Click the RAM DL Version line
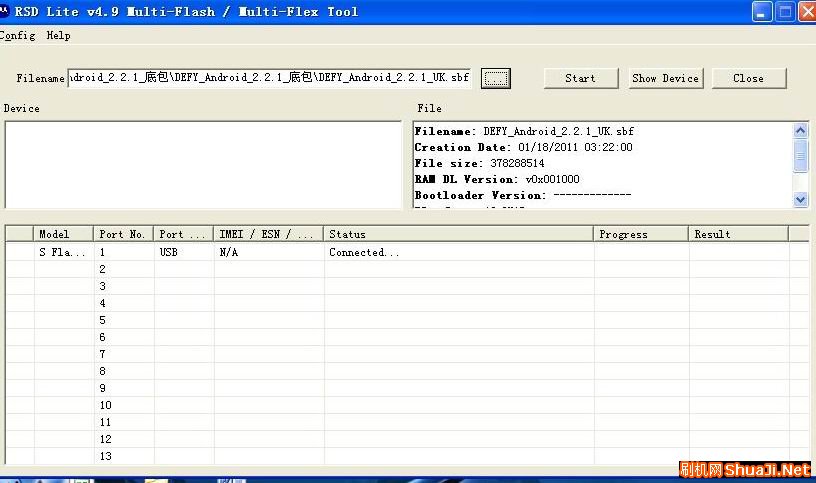 tap(497, 180)
